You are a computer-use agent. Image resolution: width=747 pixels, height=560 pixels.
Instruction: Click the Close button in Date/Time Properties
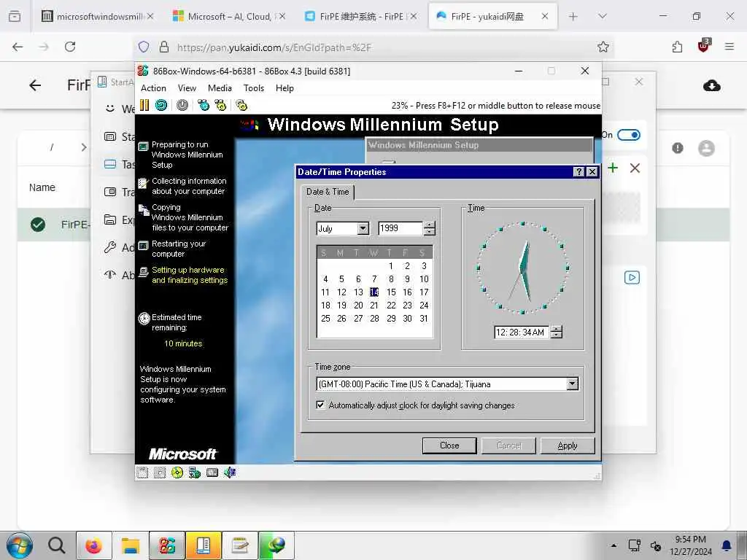[x=449, y=446]
